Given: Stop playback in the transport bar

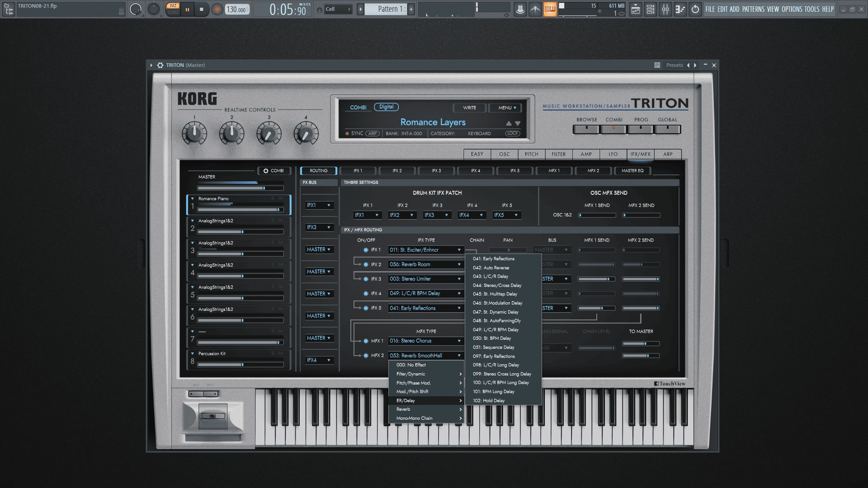Looking at the screenshot, I should click(x=202, y=9).
